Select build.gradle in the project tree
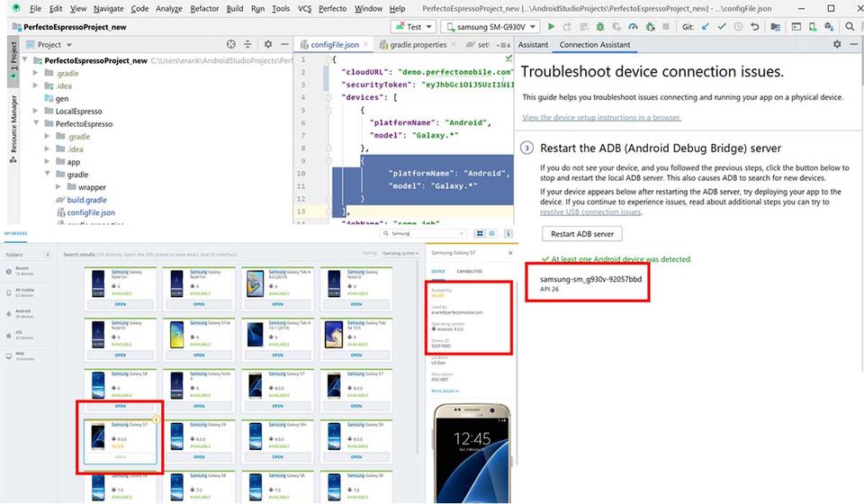This screenshot has height=504, width=864. (x=87, y=200)
